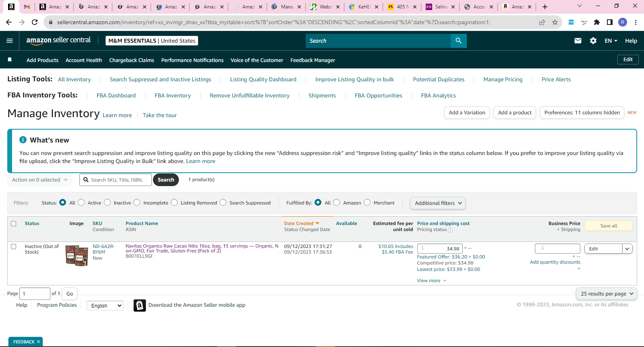
Task: Click the Date Created sort arrow
Action: pyautogui.click(x=317, y=223)
